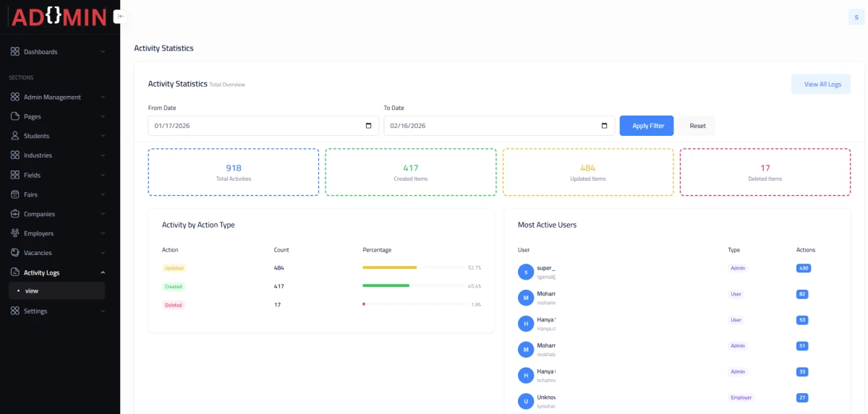Click the Companies briefcase icon in sidebar
This screenshot has height=414, width=868.
(15, 214)
